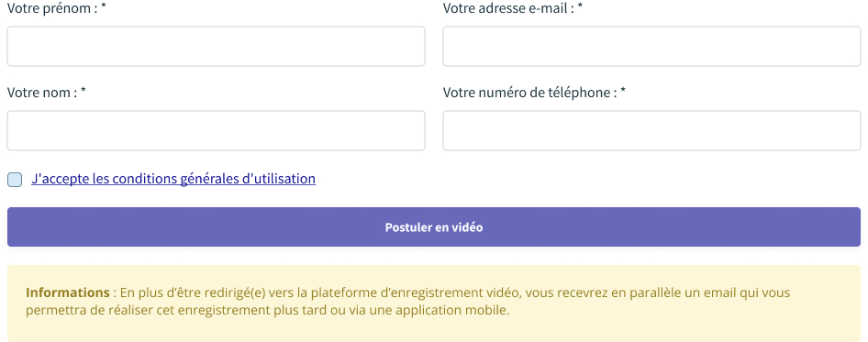
Task: Click the required asterisk beside Votre prénom
Action: [104, 7]
